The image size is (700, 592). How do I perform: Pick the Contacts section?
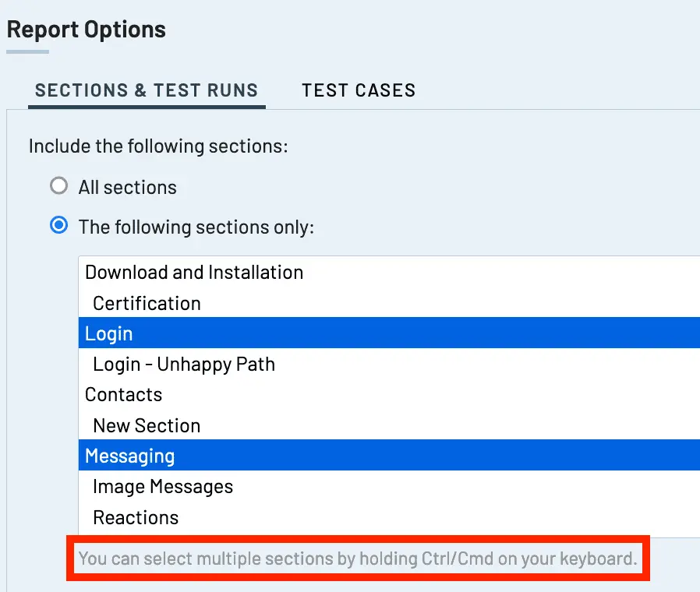pos(389,394)
